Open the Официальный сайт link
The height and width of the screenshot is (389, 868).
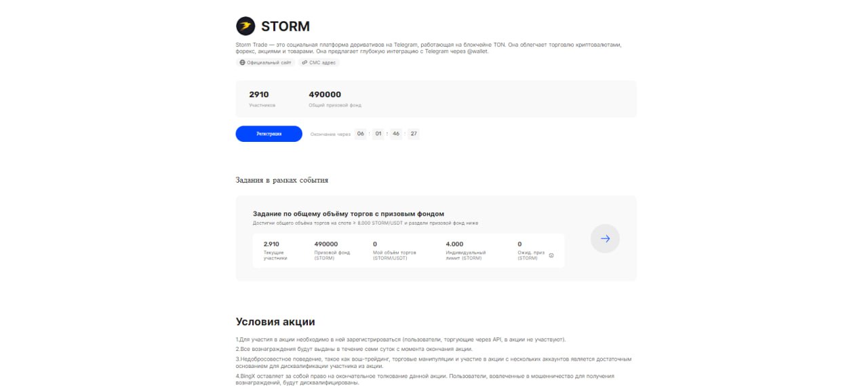click(x=265, y=62)
